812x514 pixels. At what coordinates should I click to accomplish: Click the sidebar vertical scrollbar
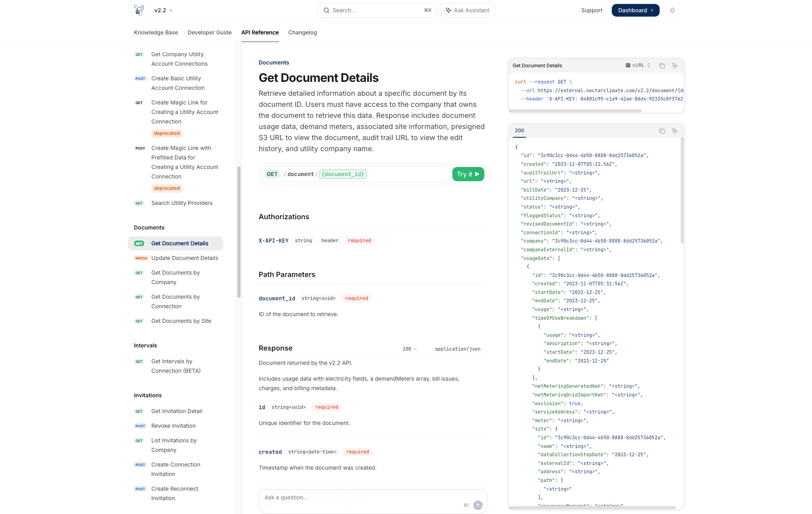point(239,232)
